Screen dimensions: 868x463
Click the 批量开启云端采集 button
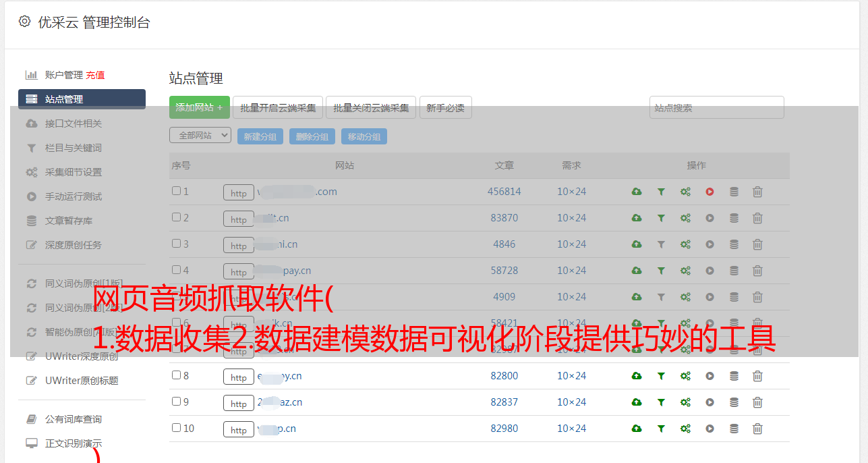tap(278, 107)
